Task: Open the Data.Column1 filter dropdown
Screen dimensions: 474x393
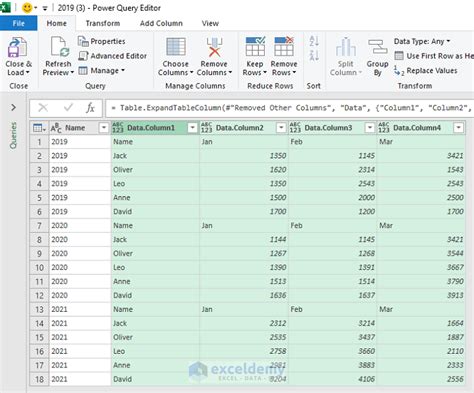Action: (x=193, y=128)
